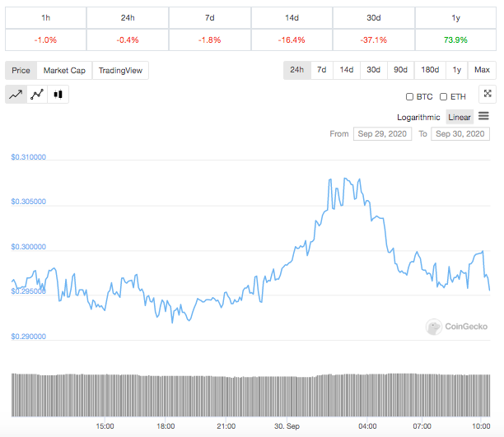Expand chart to fullscreen

(488, 95)
